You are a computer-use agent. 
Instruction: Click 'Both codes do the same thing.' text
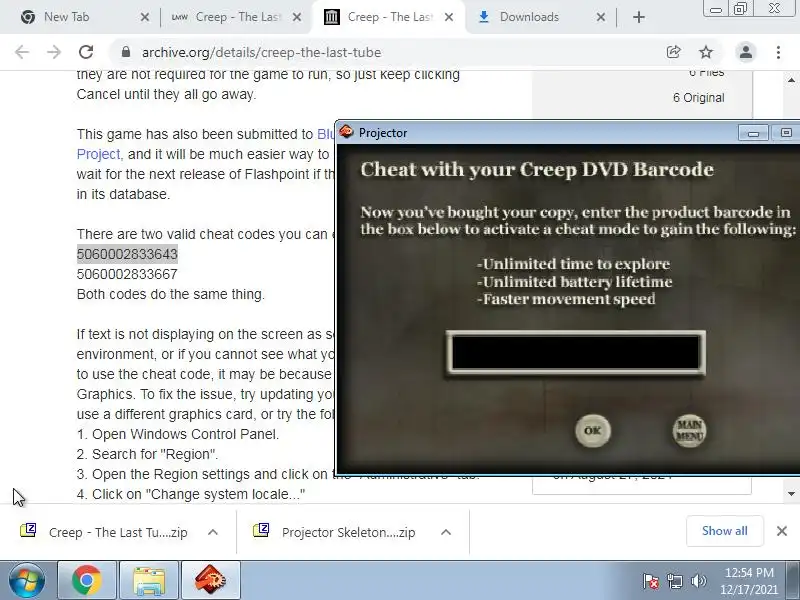(170, 294)
